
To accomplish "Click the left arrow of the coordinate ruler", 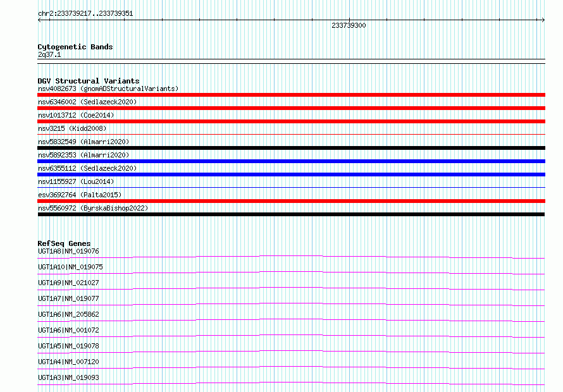I will click(39, 20).
